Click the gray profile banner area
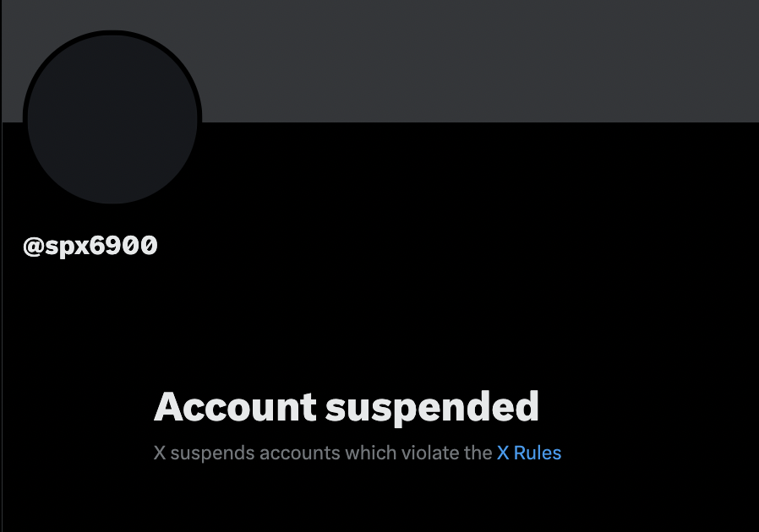This screenshot has height=532, width=759. 479,61
